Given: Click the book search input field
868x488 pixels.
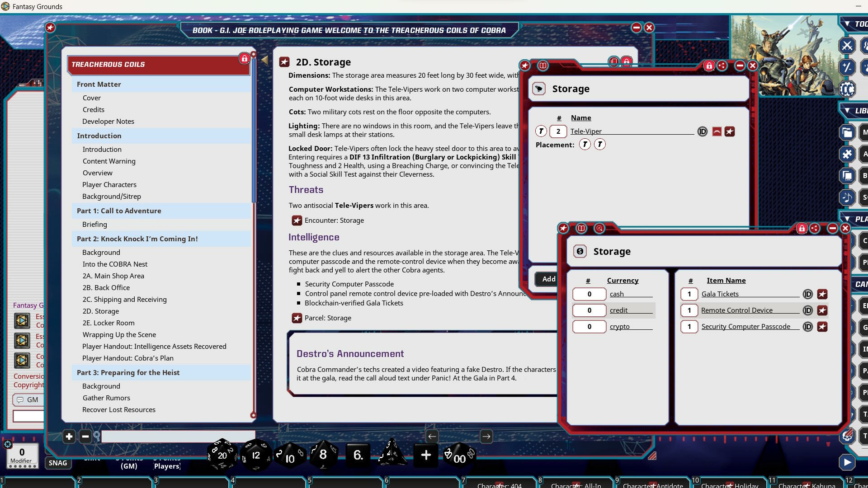Looking at the screenshot, I should click(178, 436).
